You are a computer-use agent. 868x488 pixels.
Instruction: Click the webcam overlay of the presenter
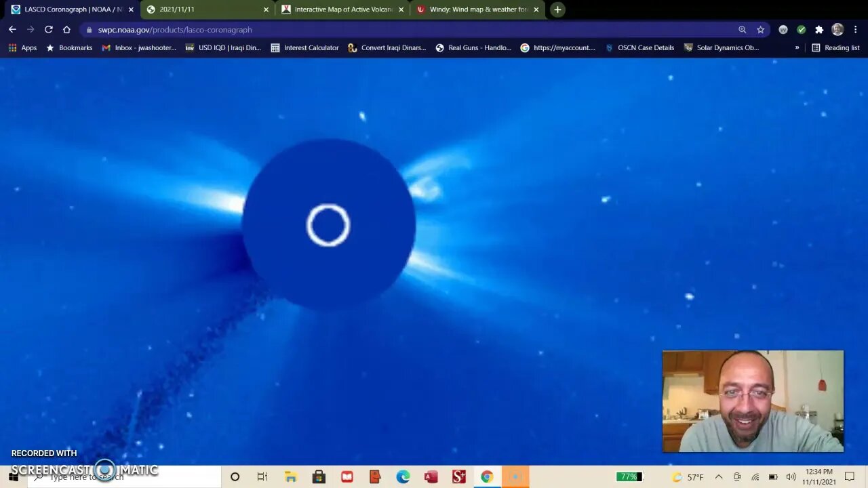coord(753,401)
